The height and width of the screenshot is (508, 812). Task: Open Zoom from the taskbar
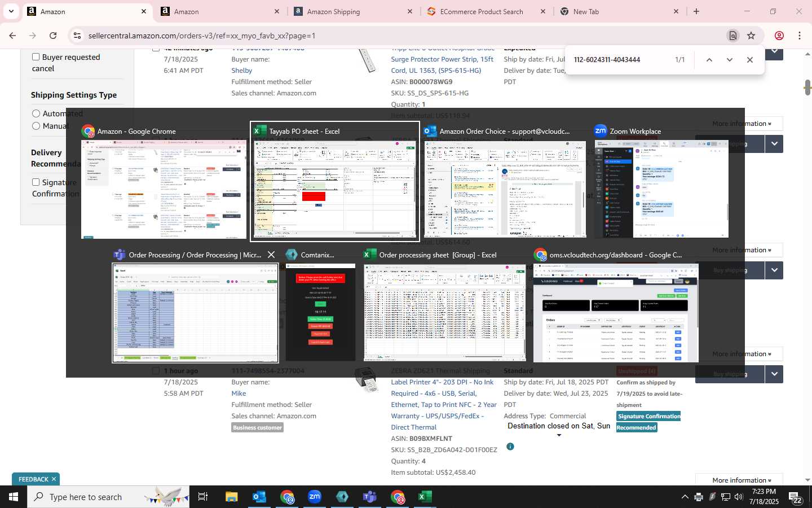pyautogui.click(x=315, y=497)
